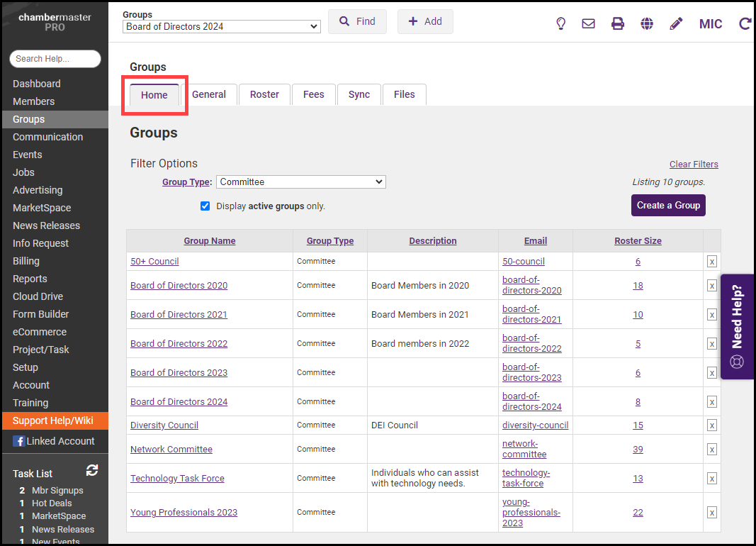Select Communication in the sidebar menu

point(47,137)
